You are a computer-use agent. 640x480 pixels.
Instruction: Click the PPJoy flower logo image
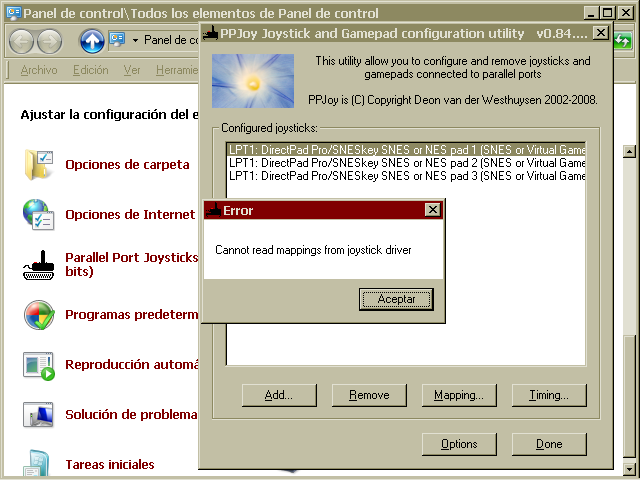[x=253, y=81]
